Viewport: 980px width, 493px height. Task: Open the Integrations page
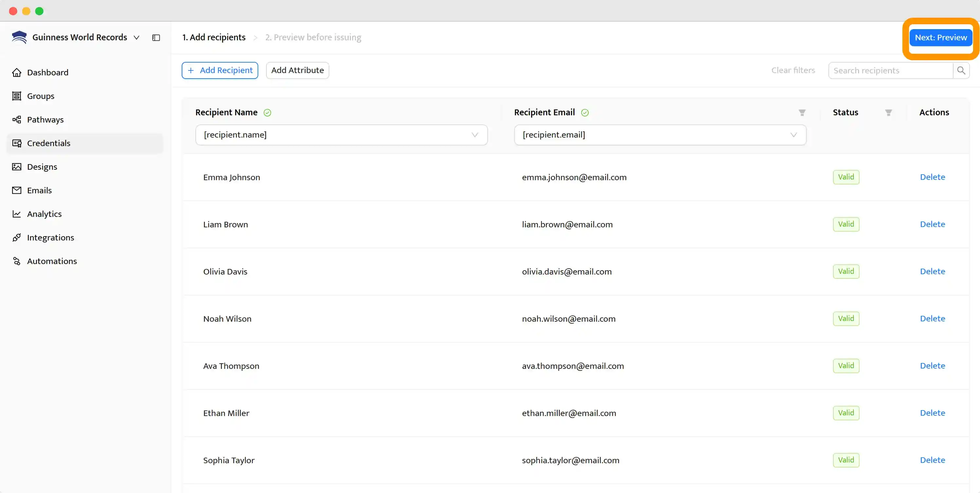pos(50,237)
